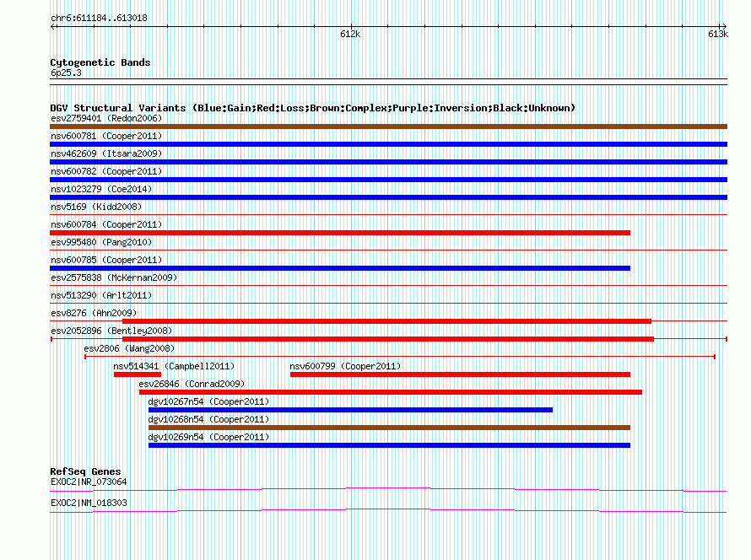751x560 pixels.
Task: Click the esv8276 (Ahn2009) variant label
Action: pos(94,313)
